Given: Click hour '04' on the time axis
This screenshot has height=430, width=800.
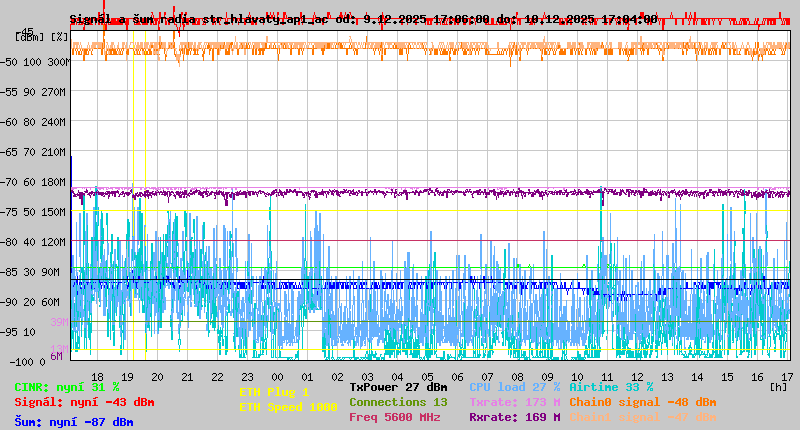Looking at the screenshot, I should pos(397,377).
